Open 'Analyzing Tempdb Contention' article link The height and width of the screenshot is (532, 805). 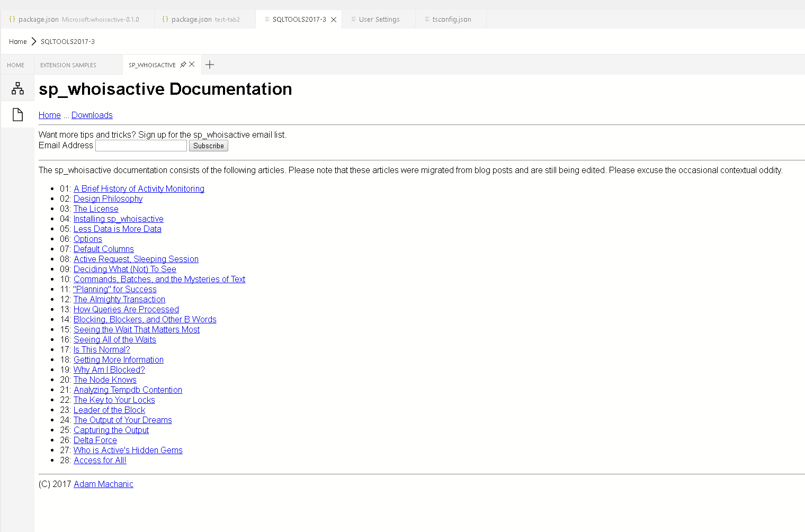[128, 390]
